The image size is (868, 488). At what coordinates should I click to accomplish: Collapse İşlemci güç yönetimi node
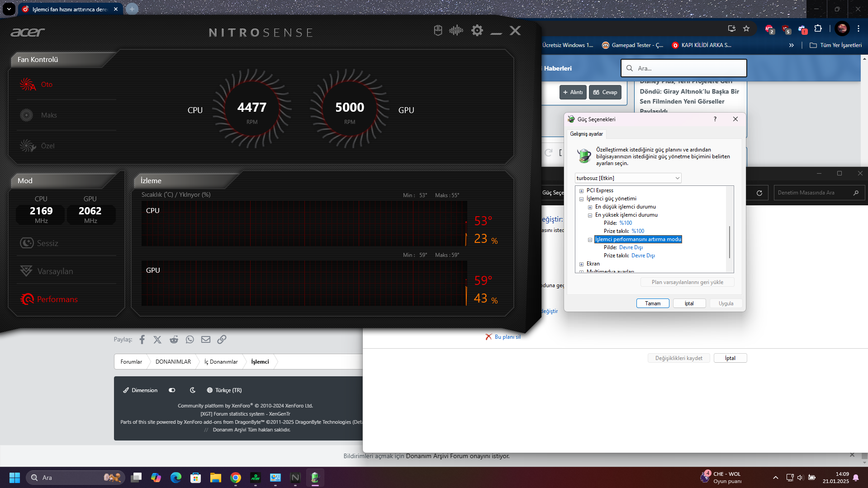click(x=581, y=199)
